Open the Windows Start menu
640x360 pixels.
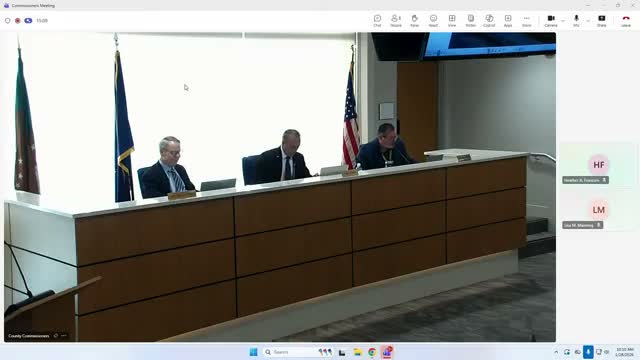[253, 352]
